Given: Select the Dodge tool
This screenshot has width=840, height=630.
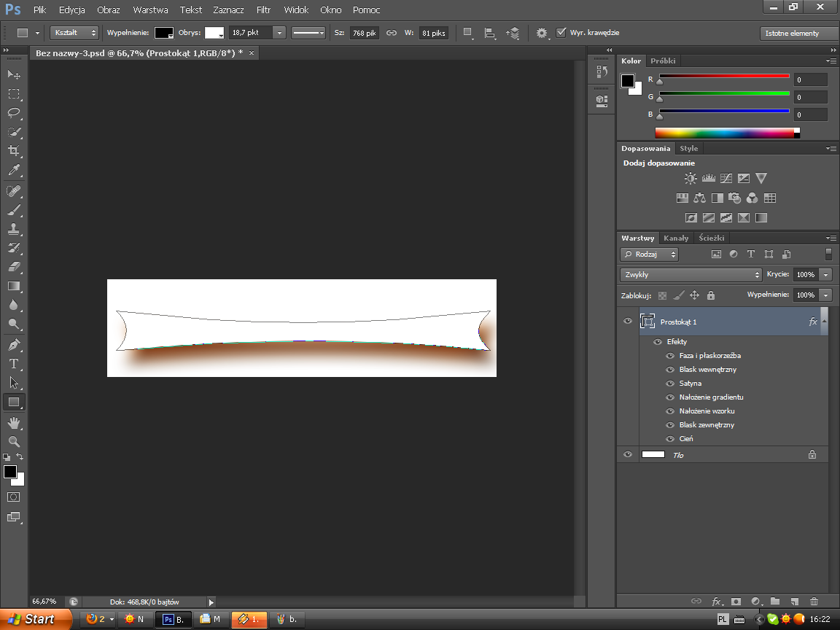Looking at the screenshot, I should (14, 324).
